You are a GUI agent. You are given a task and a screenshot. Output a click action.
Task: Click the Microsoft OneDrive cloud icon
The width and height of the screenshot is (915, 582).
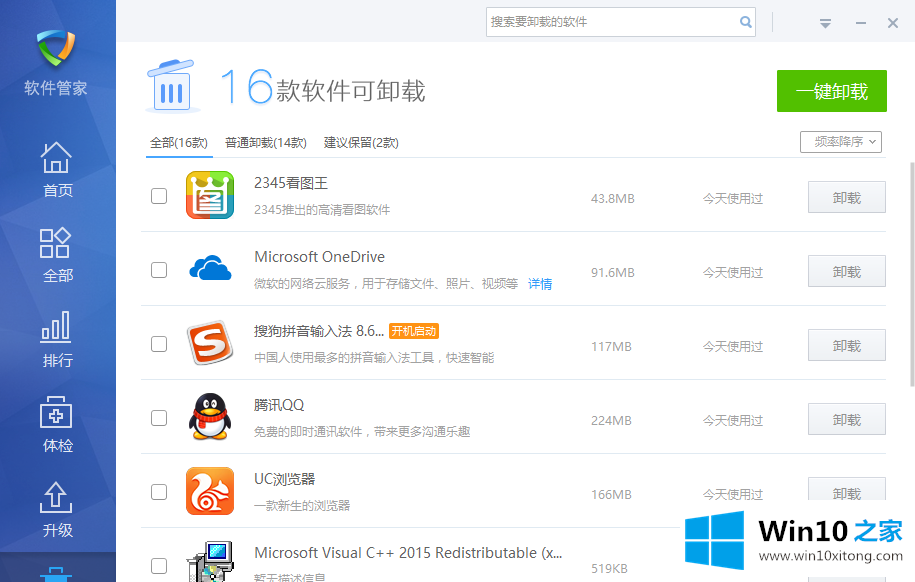[x=210, y=269]
